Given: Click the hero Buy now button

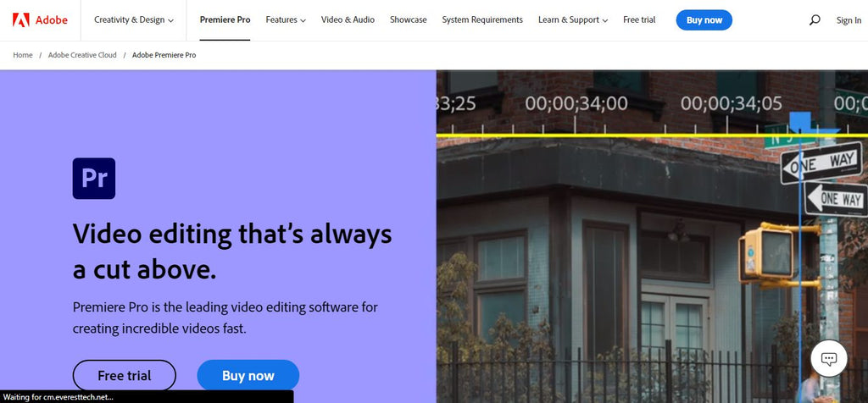Looking at the screenshot, I should point(248,375).
